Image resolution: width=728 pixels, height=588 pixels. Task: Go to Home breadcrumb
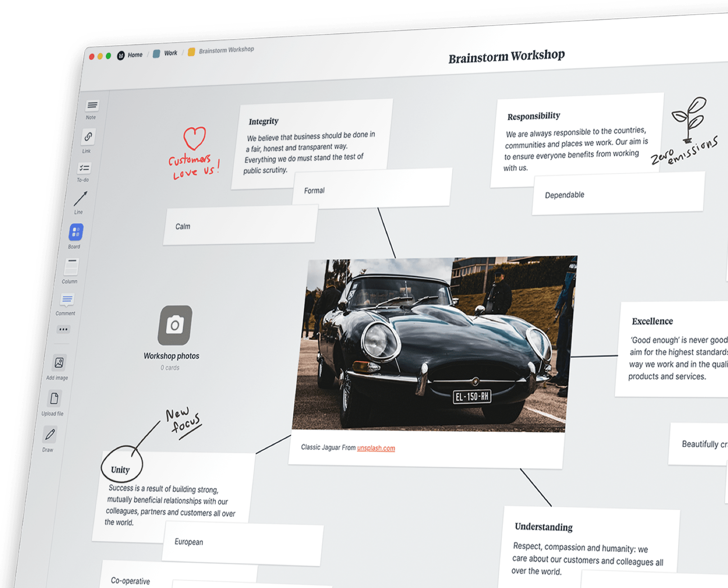tap(135, 55)
